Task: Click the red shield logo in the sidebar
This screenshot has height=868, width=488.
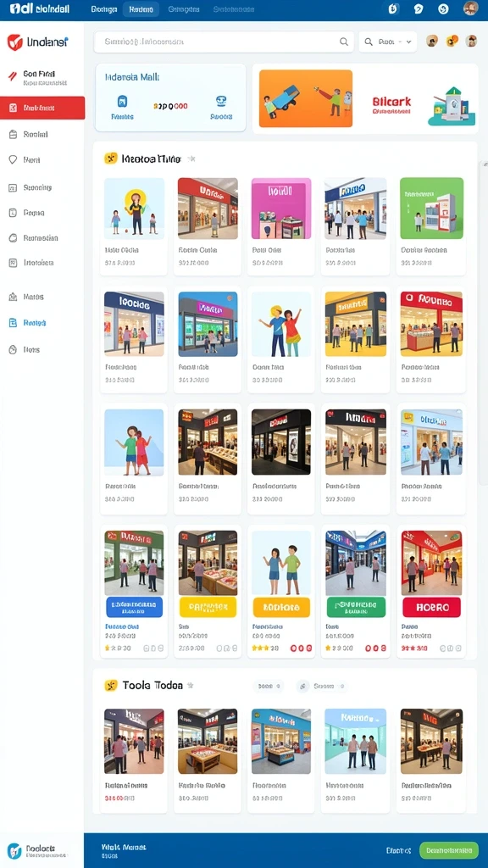Action: [x=15, y=42]
